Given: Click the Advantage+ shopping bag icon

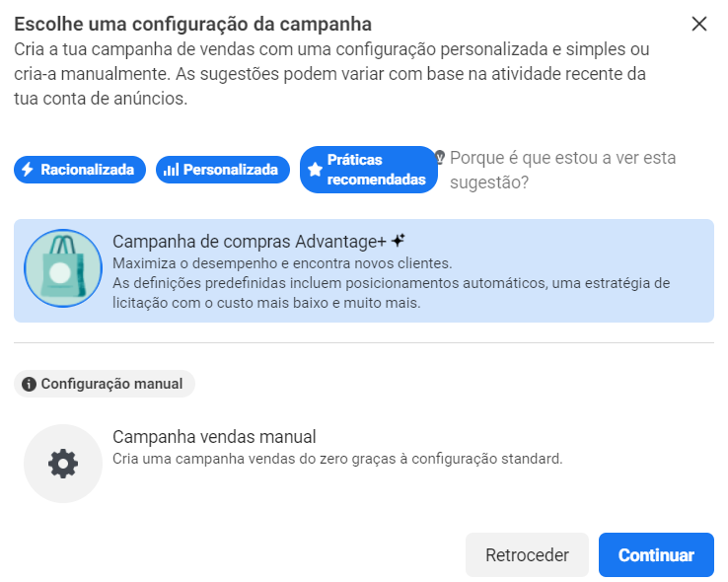Looking at the screenshot, I should click(x=63, y=269).
